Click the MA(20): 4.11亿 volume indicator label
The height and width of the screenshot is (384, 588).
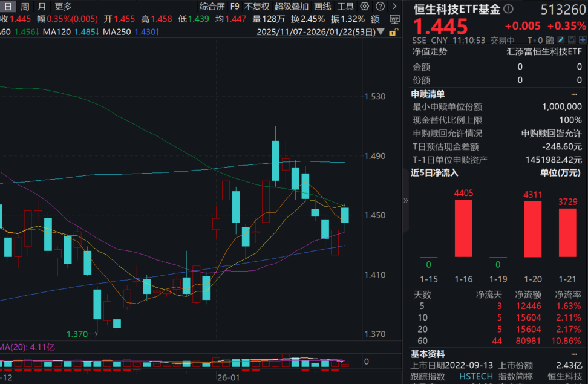27,347
